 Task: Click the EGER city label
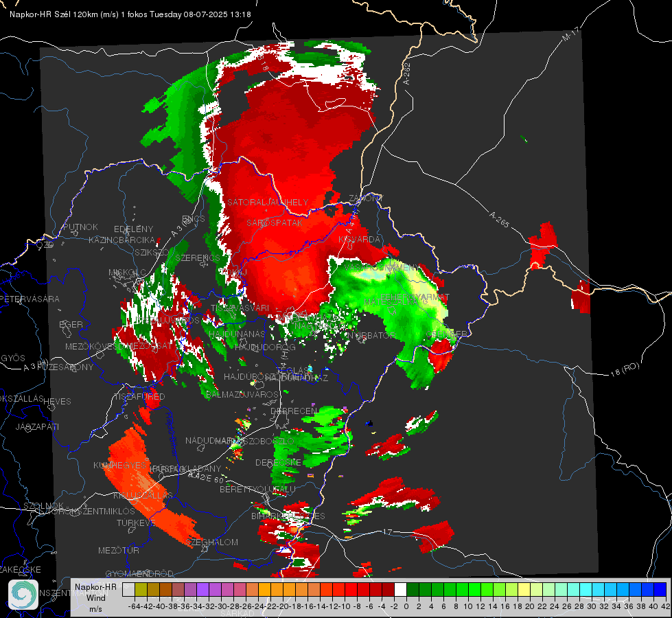click(71, 325)
